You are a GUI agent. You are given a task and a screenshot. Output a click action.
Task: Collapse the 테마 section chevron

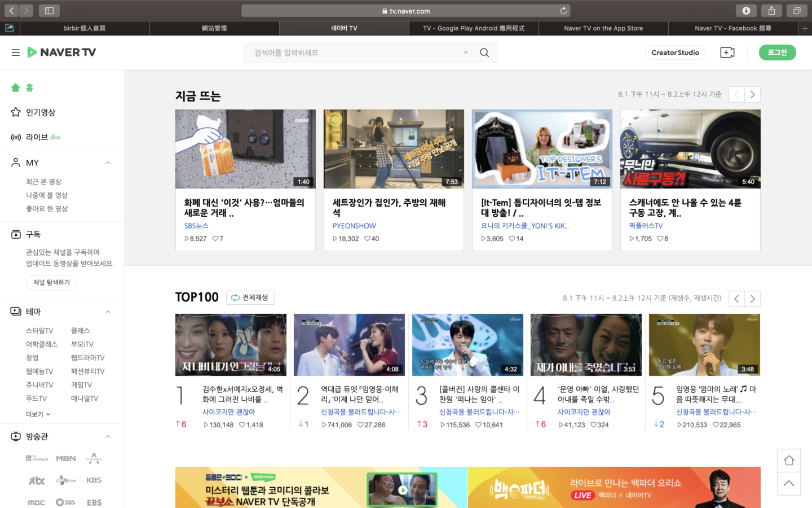tap(108, 312)
